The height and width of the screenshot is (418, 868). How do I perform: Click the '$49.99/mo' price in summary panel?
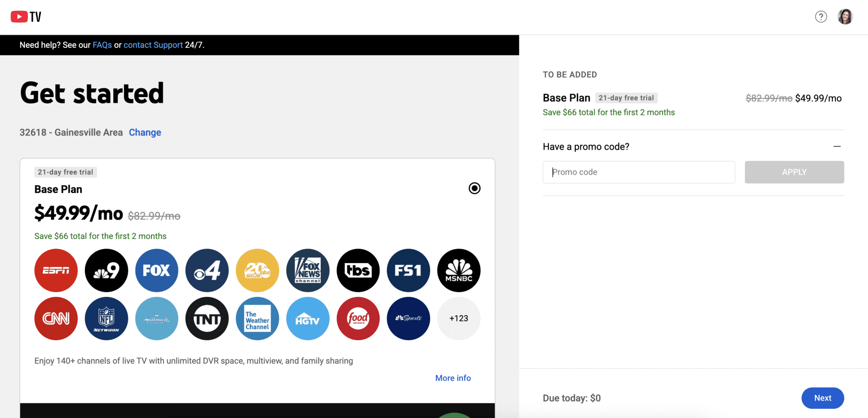tap(818, 98)
